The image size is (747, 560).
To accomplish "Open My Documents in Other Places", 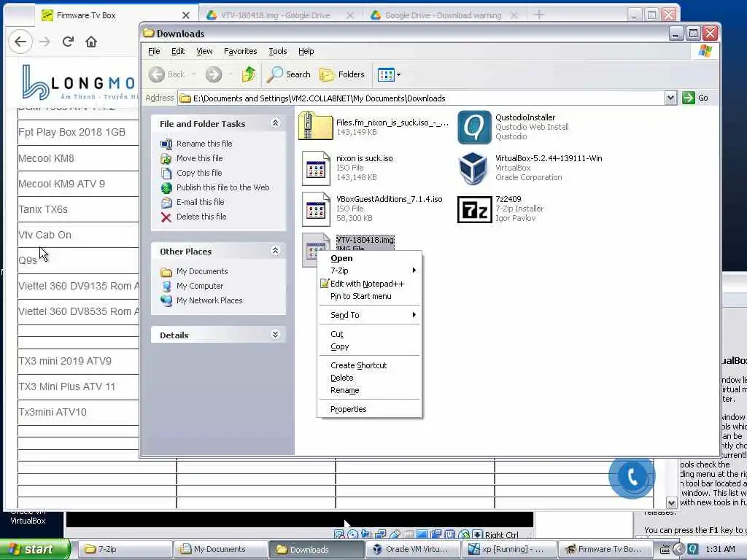I will [202, 271].
